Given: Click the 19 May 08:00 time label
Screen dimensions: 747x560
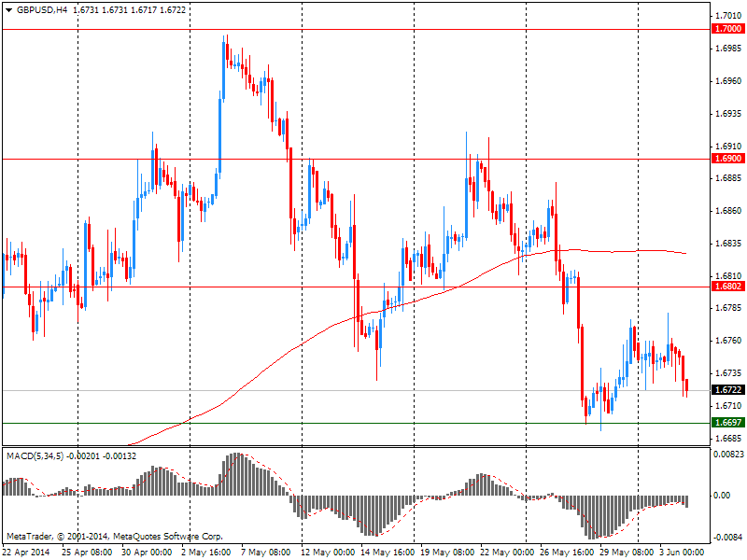Looking at the screenshot, I should (x=447, y=553).
